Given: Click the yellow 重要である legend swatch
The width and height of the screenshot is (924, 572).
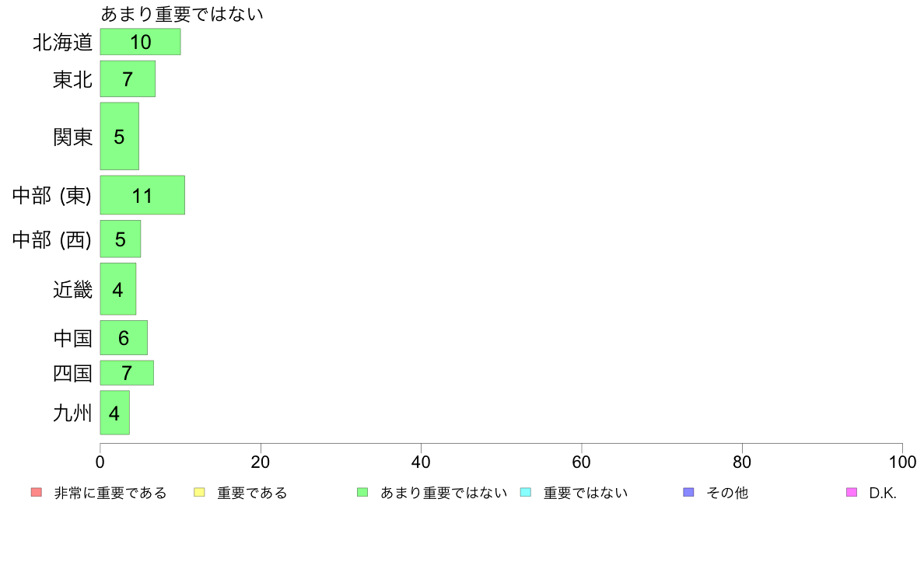Looking at the screenshot, I should [x=199, y=493].
